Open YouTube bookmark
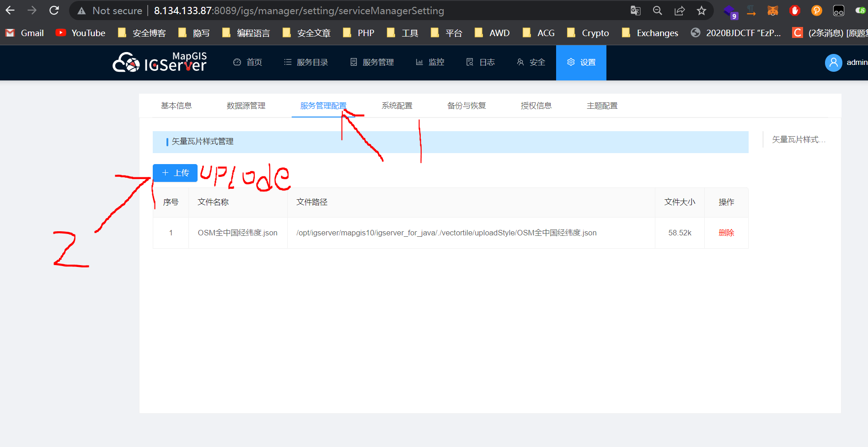Image resolution: width=868 pixels, height=447 pixels. 80,33
